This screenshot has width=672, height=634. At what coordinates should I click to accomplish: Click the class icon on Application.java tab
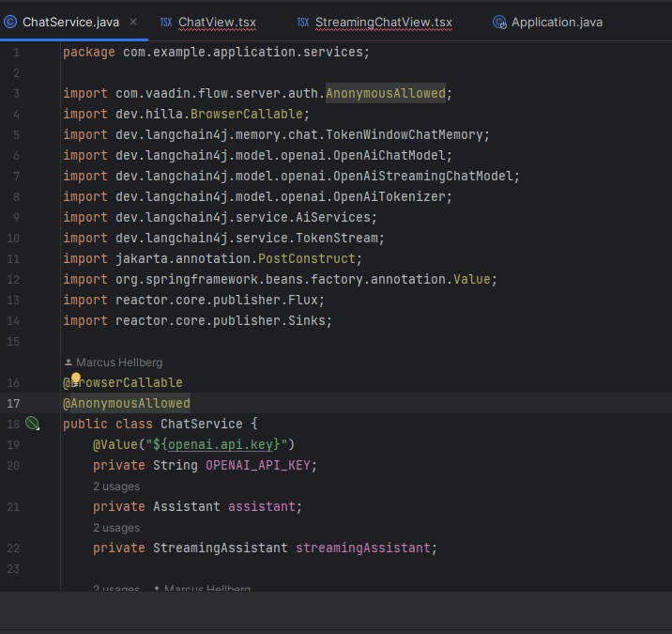499,22
